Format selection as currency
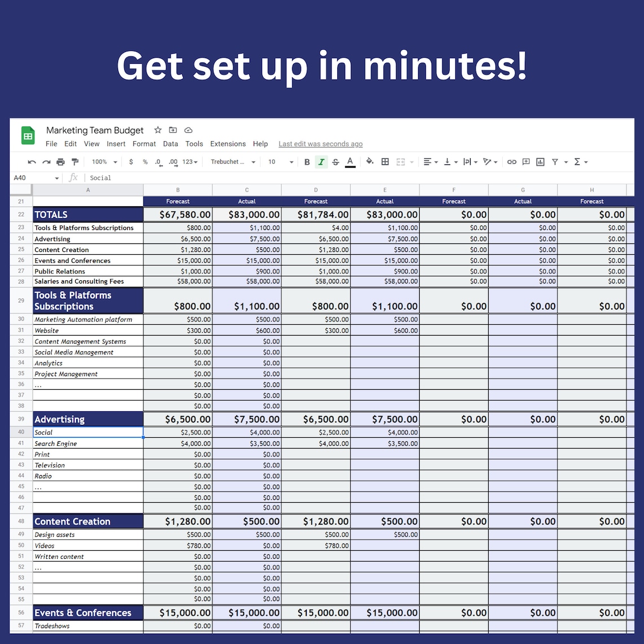Image resolution: width=644 pixels, height=644 pixels. pyautogui.click(x=130, y=162)
